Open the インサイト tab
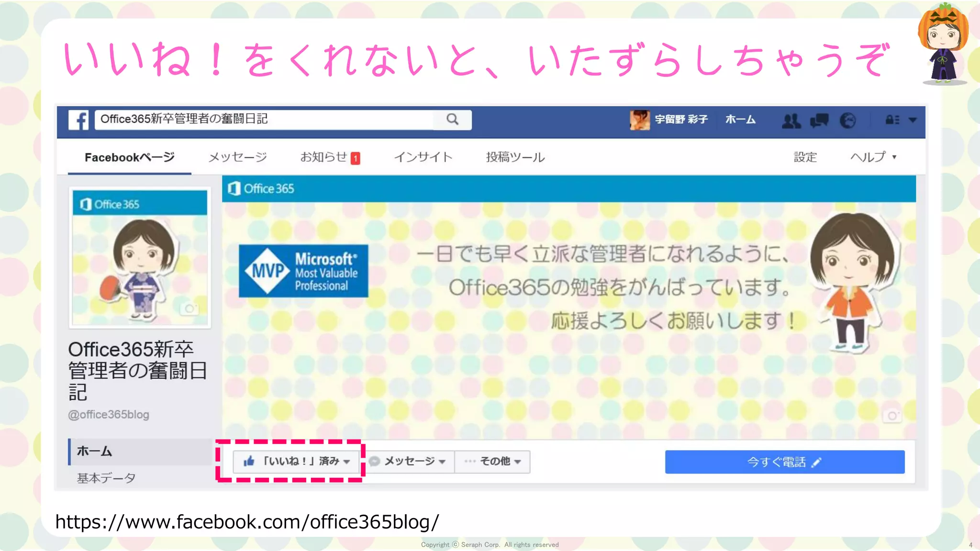Viewport: 980px width, 551px height. pos(423,157)
